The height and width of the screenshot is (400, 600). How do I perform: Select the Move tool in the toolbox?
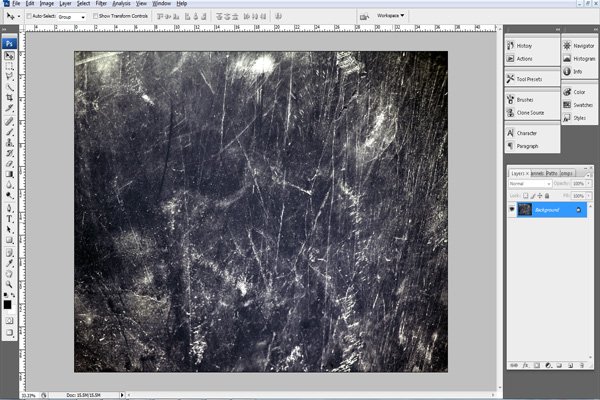pos(9,56)
